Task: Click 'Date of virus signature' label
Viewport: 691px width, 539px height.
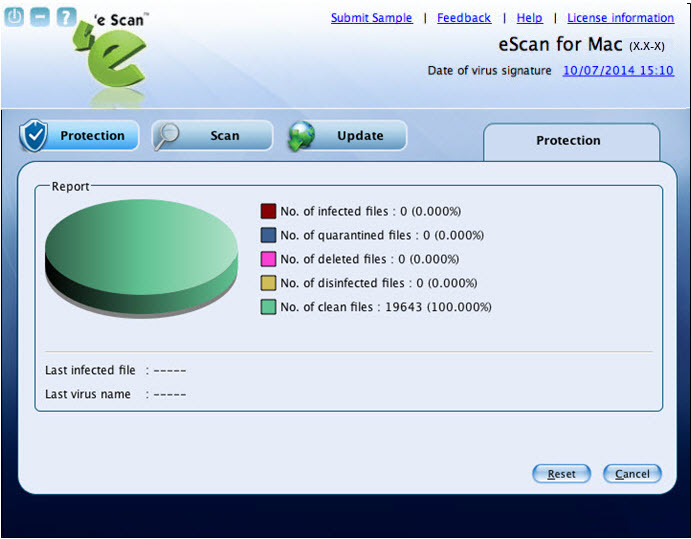Action: click(490, 71)
